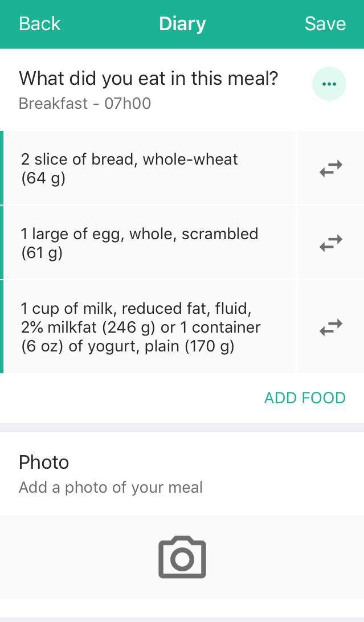Swap the milk or yogurt food item
364x622 pixels.
(x=329, y=326)
